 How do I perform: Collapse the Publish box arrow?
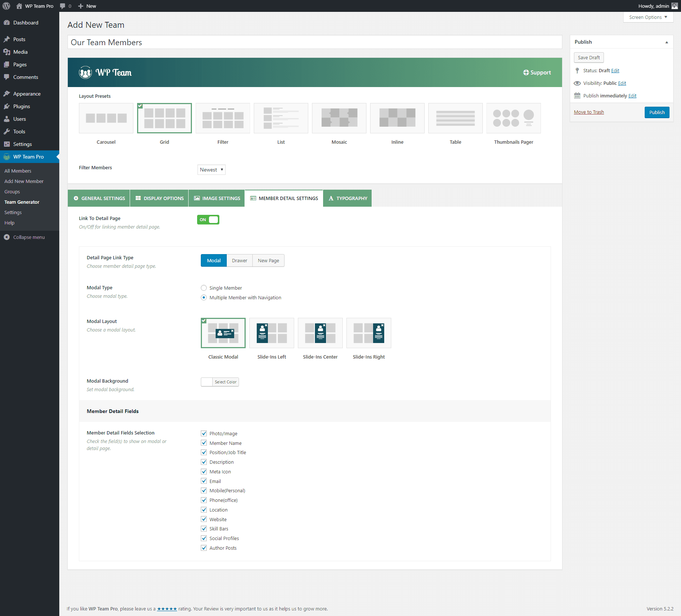tap(667, 42)
